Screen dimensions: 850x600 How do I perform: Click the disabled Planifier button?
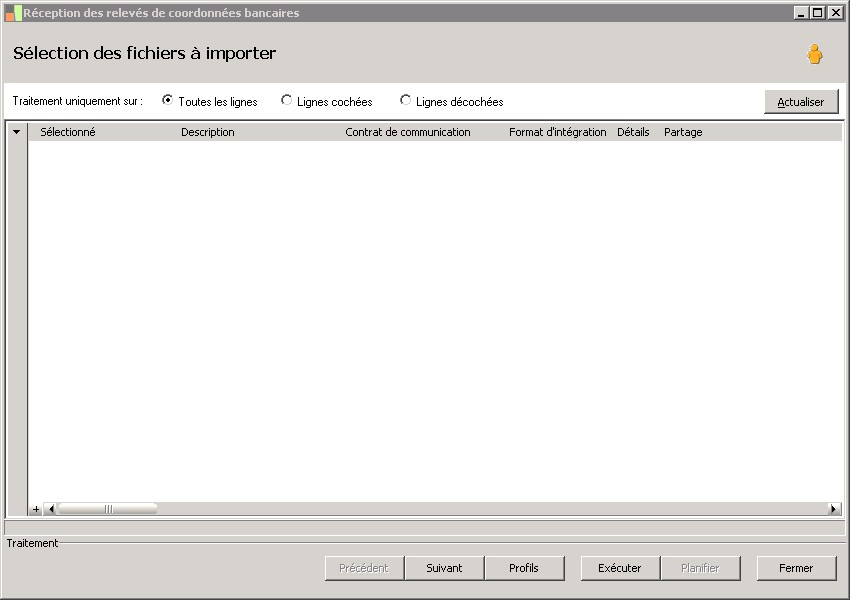pos(700,568)
